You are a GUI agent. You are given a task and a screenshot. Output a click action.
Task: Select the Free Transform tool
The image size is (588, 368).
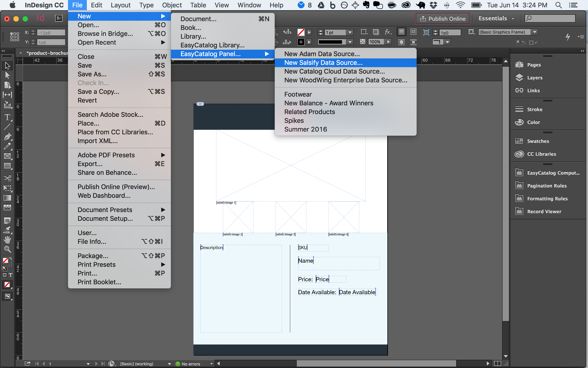[x=7, y=188]
